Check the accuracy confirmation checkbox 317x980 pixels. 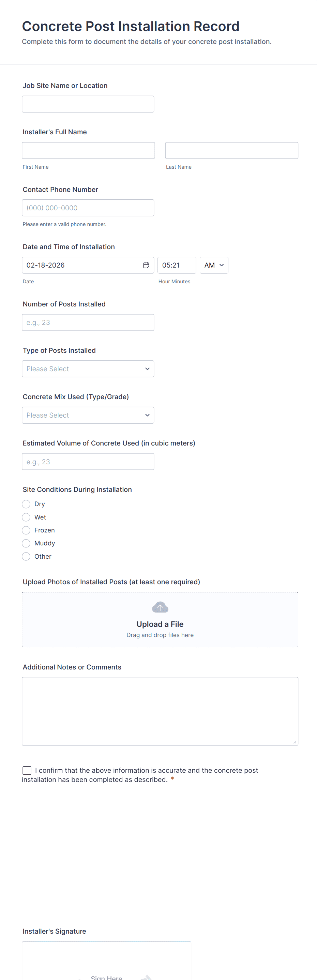click(x=27, y=770)
